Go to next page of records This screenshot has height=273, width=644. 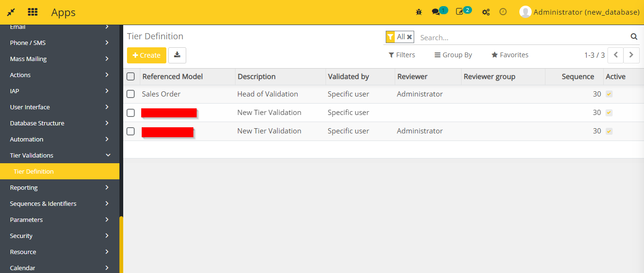tap(631, 55)
